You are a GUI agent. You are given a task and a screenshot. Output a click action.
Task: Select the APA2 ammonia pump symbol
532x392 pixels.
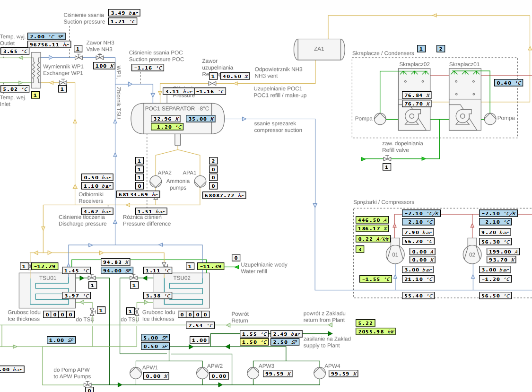155,182
